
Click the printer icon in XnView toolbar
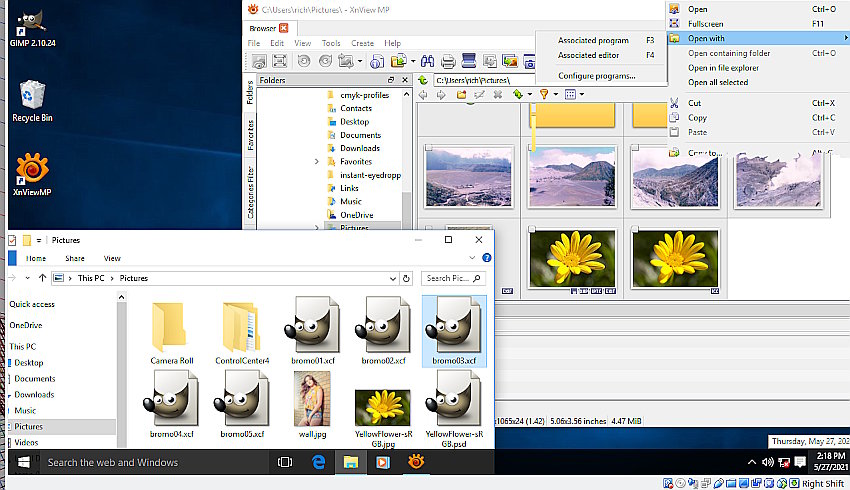click(x=449, y=62)
